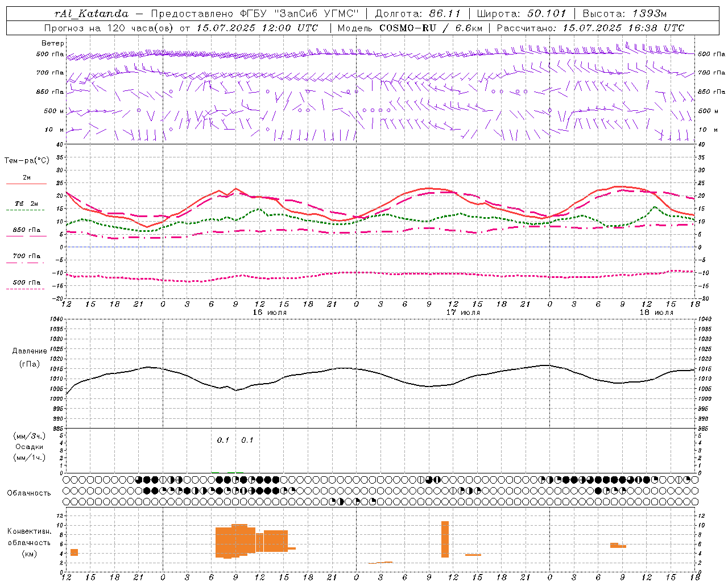
Task: Click the Ветер panel label
Action: (x=53, y=43)
